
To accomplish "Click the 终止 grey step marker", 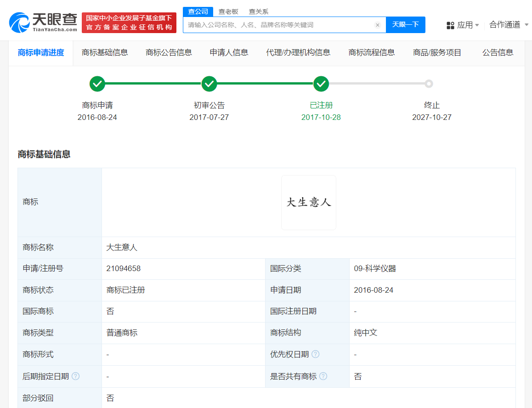I will 429,84.
